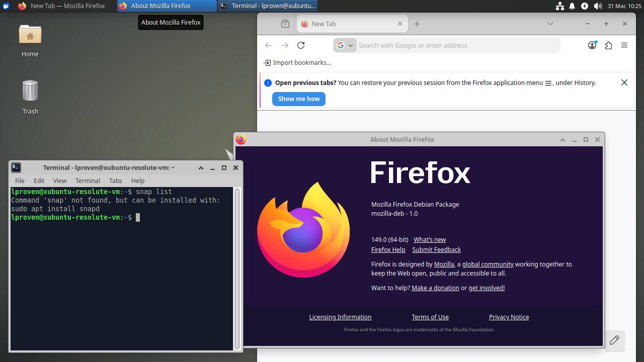Viewport: 644px width, 362px height.
Task: Open the Tabs menu in terminal
Action: coord(115,180)
